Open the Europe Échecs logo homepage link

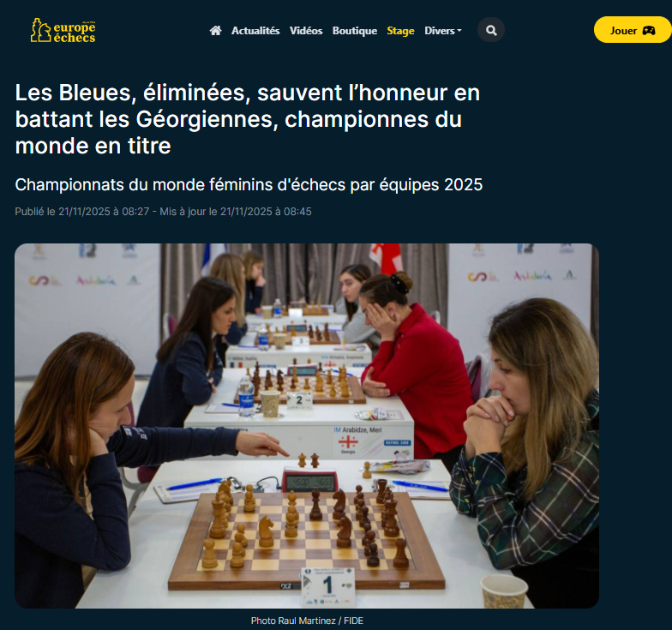click(x=63, y=31)
